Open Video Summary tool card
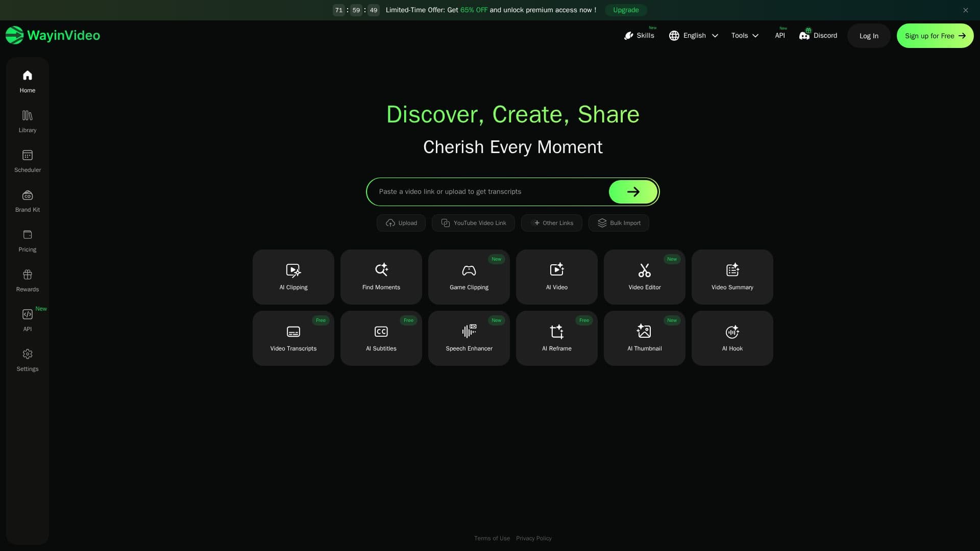Screen dimensions: 980x551 click(732, 277)
